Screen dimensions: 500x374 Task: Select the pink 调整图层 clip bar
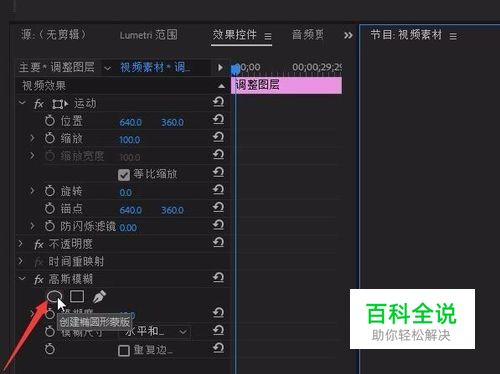click(x=287, y=85)
